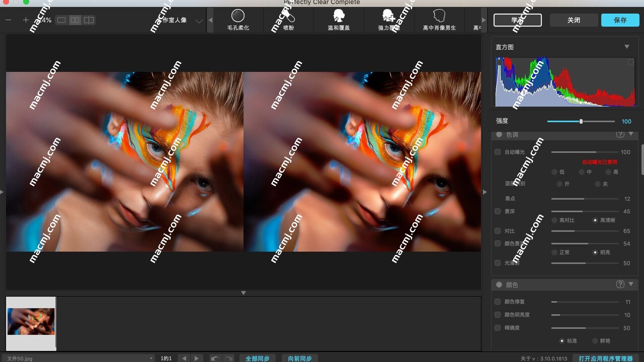Image resolution: width=644 pixels, height=362 pixels.
Task: Click the 强度 value 100
Action: click(626, 121)
